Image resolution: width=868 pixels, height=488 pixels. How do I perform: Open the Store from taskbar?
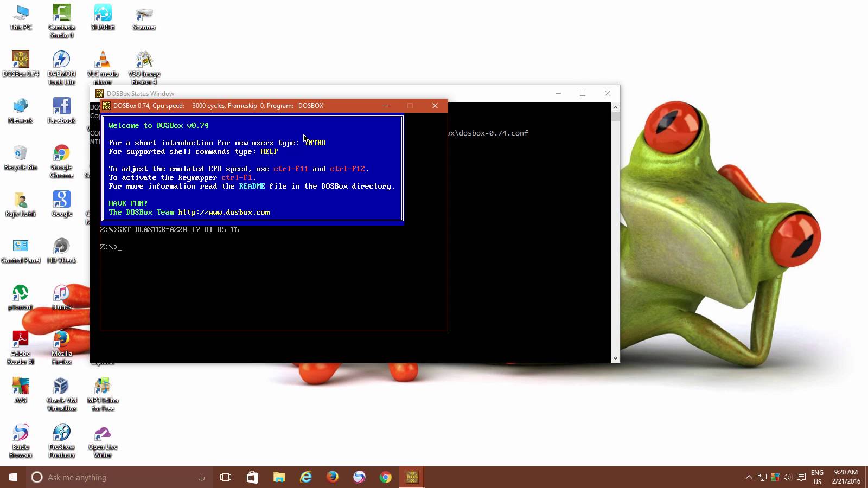point(252,477)
